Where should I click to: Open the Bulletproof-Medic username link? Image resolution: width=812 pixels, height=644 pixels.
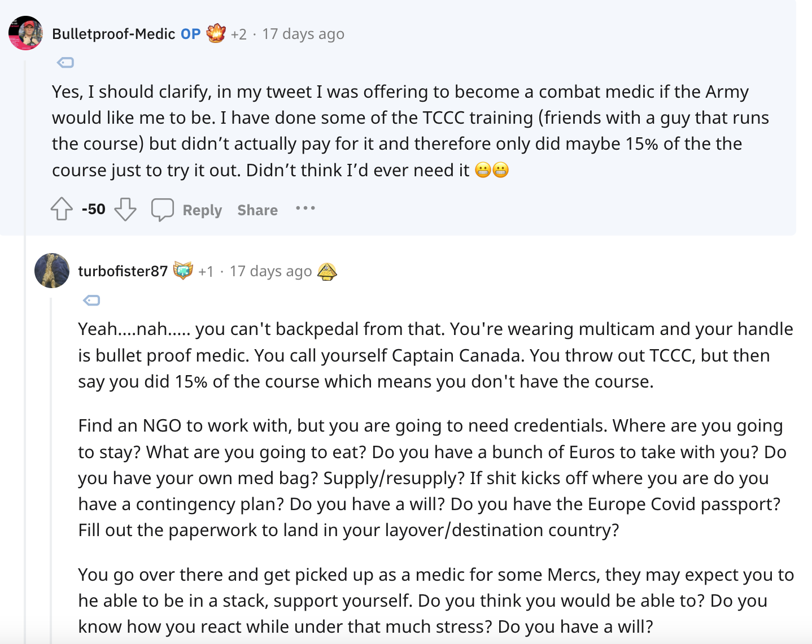coord(113,34)
